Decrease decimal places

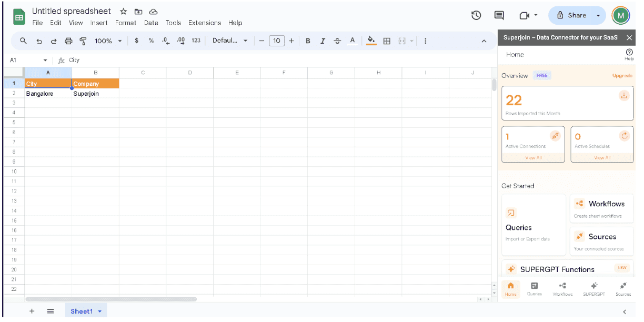coord(166,41)
